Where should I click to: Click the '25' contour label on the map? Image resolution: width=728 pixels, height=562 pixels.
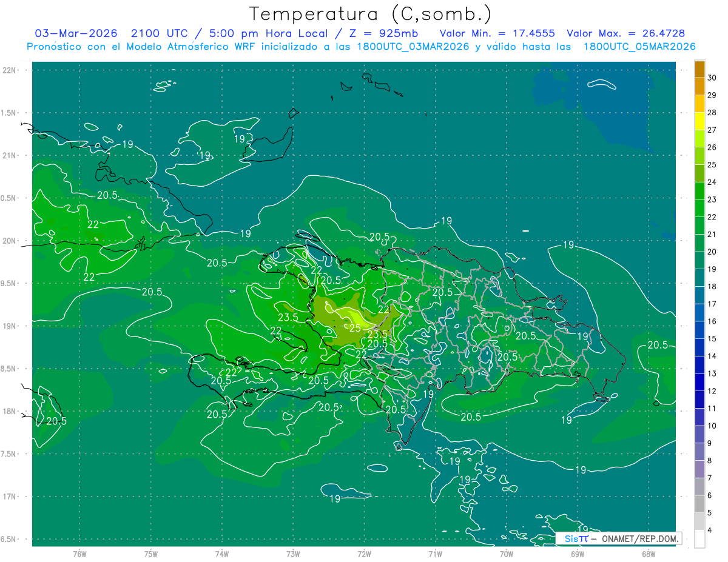pyautogui.click(x=356, y=328)
